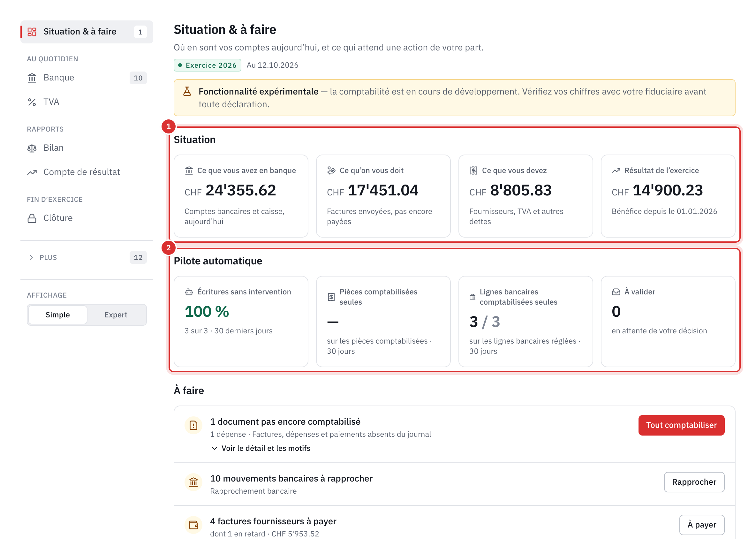This screenshot has height=539, width=756.
Task: Click the amount CHF 17'451.04
Action: [373, 191]
